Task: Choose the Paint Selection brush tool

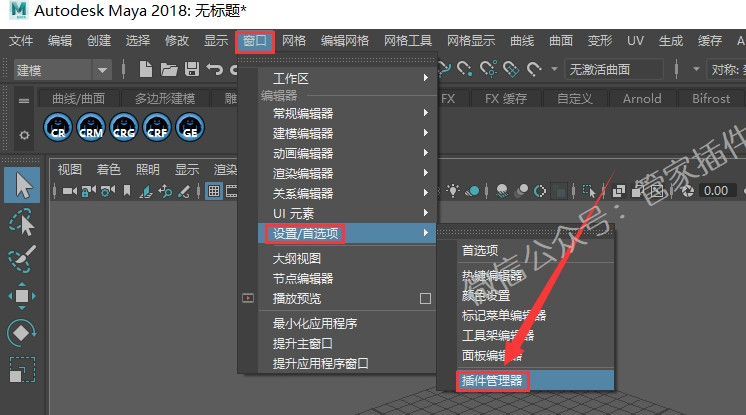Action: (x=22, y=259)
